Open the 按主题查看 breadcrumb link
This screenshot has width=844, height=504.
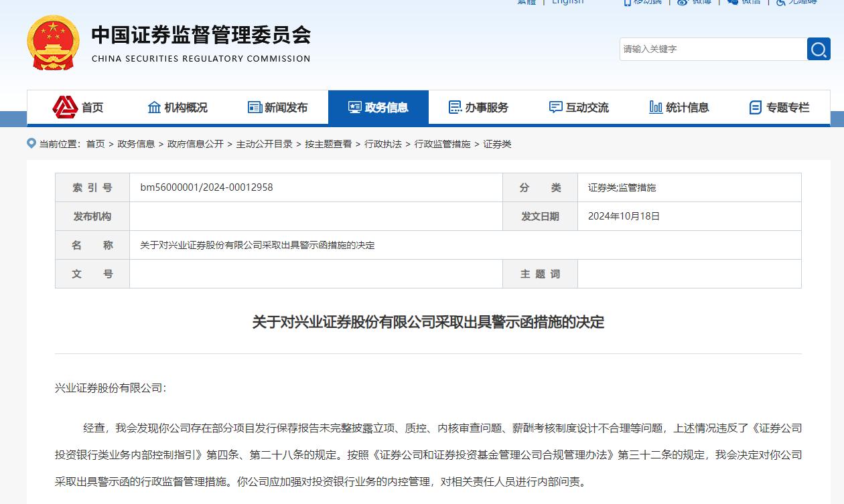[x=328, y=144]
